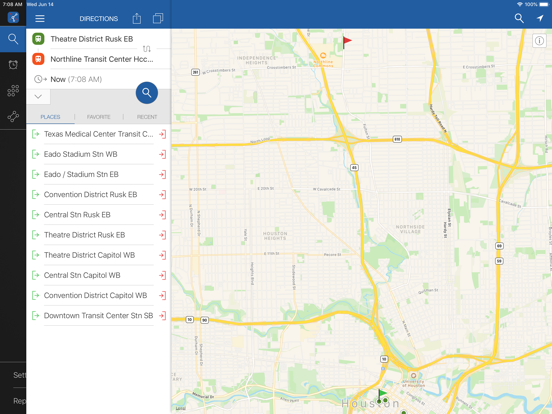
Task: Set Texas Medical Center as origin icon
Action: [x=36, y=134]
